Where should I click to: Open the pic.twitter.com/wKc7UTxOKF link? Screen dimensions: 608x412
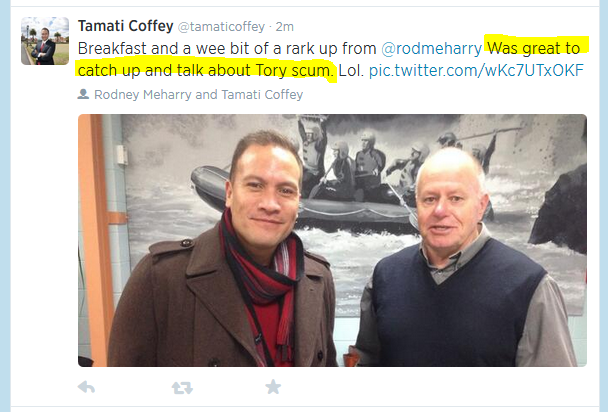[476, 71]
